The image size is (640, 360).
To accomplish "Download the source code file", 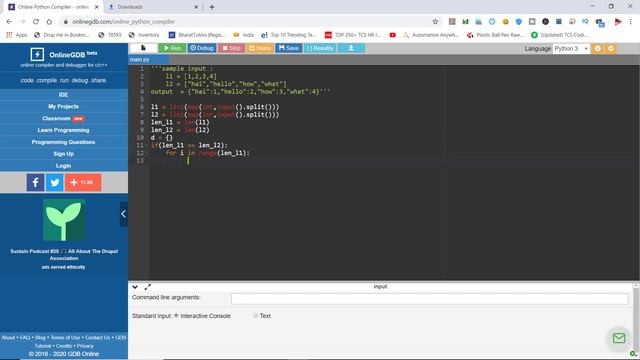I will coord(351,48).
